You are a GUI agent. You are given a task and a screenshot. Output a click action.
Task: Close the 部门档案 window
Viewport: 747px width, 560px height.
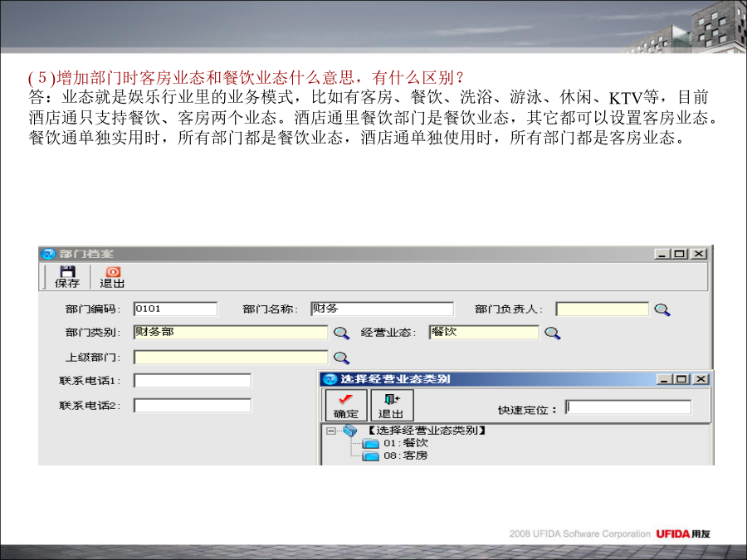click(698, 254)
